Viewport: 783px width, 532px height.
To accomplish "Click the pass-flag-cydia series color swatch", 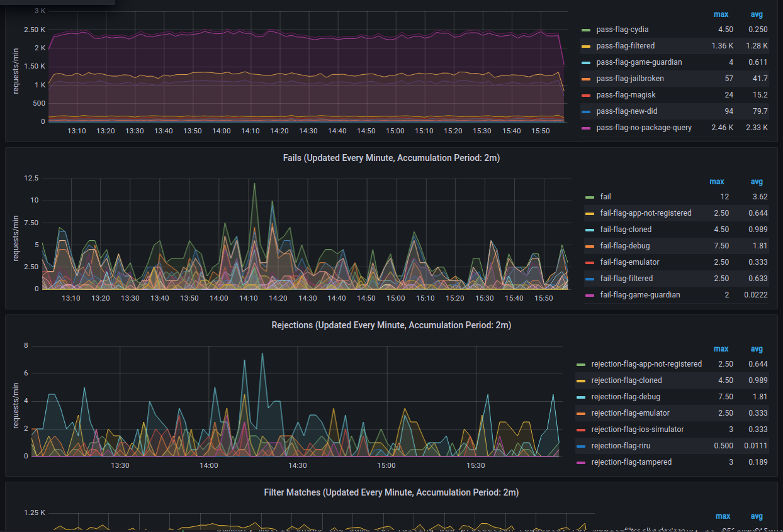I will pos(585,30).
